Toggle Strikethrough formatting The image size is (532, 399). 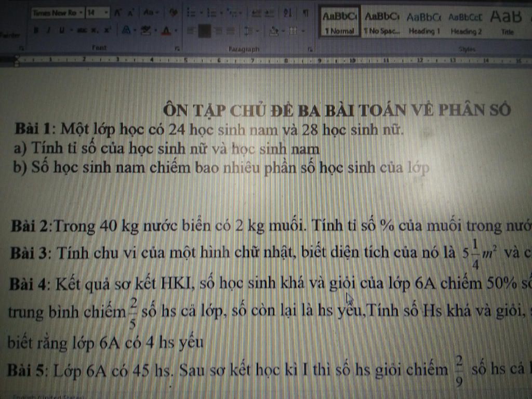82,30
